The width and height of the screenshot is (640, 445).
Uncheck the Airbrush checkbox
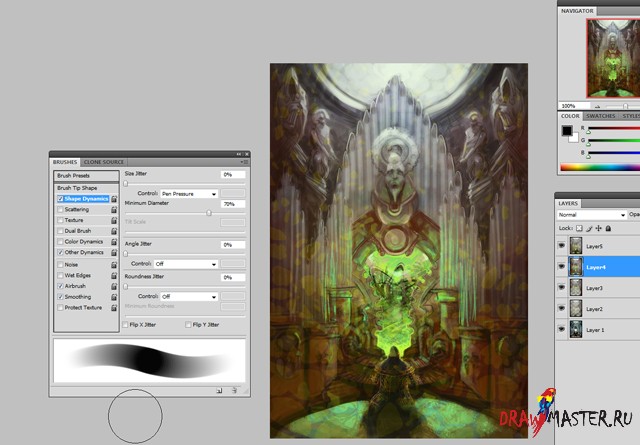pyautogui.click(x=60, y=286)
